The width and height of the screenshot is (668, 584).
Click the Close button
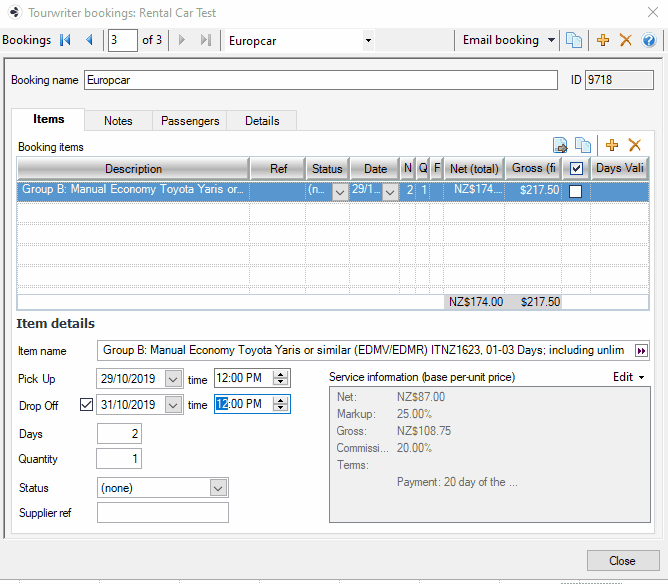(622, 561)
